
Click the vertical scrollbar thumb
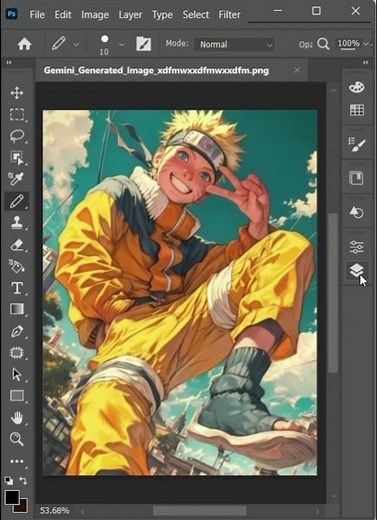[333, 292]
